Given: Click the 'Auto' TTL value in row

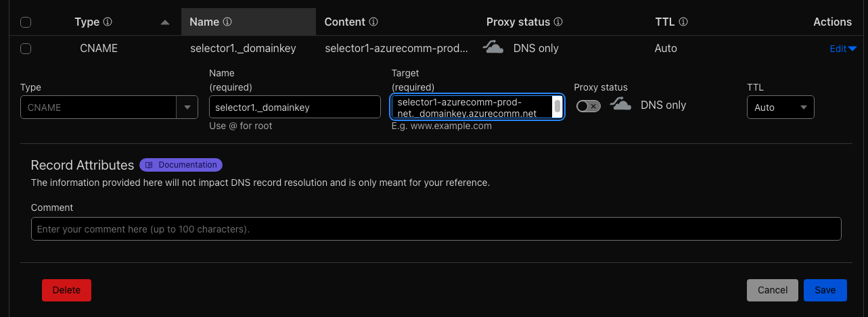Looking at the screenshot, I should click(x=666, y=49).
